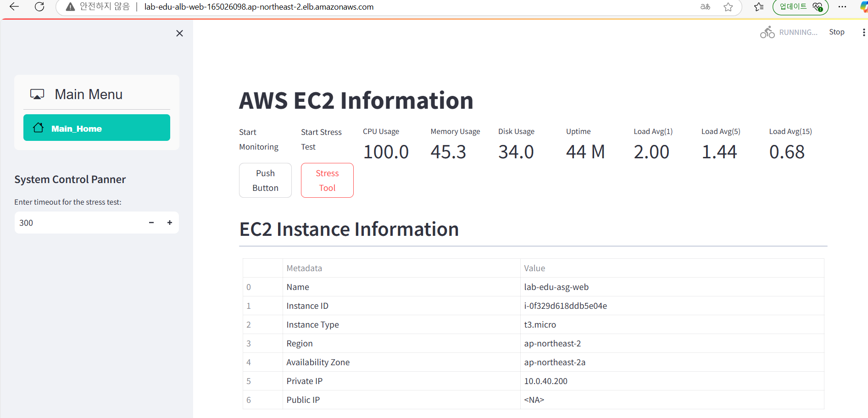This screenshot has width=868, height=418.
Task: Click the AWS EC2 Information heading
Action: click(356, 100)
